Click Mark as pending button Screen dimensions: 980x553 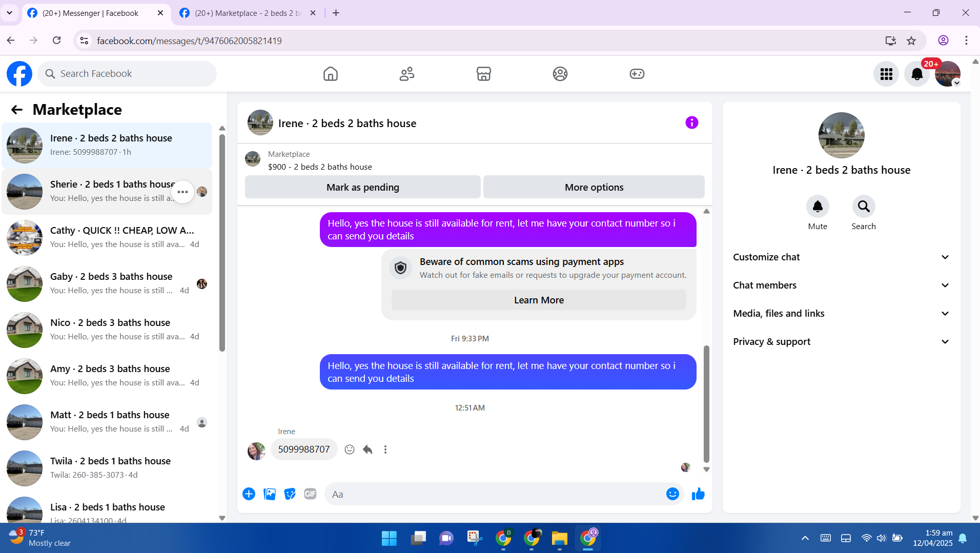pos(363,187)
